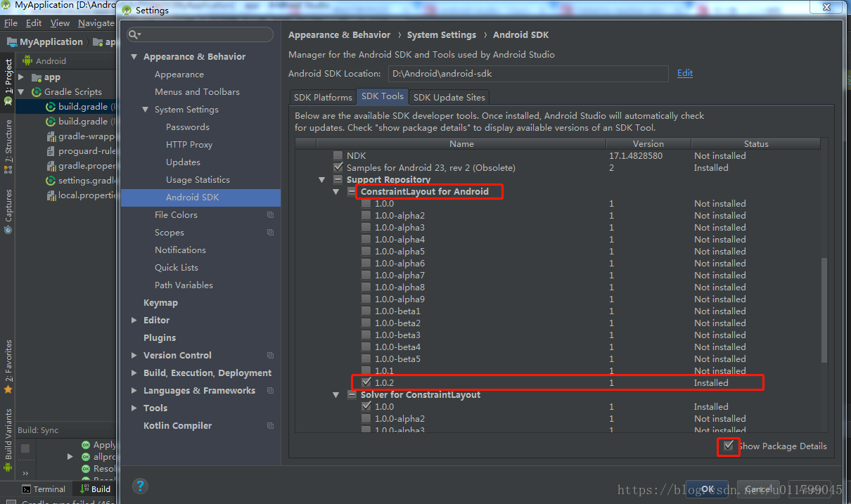This screenshot has height=504, width=851.
Task: Click the project-level icon beside Scopes
Action: (270, 233)
